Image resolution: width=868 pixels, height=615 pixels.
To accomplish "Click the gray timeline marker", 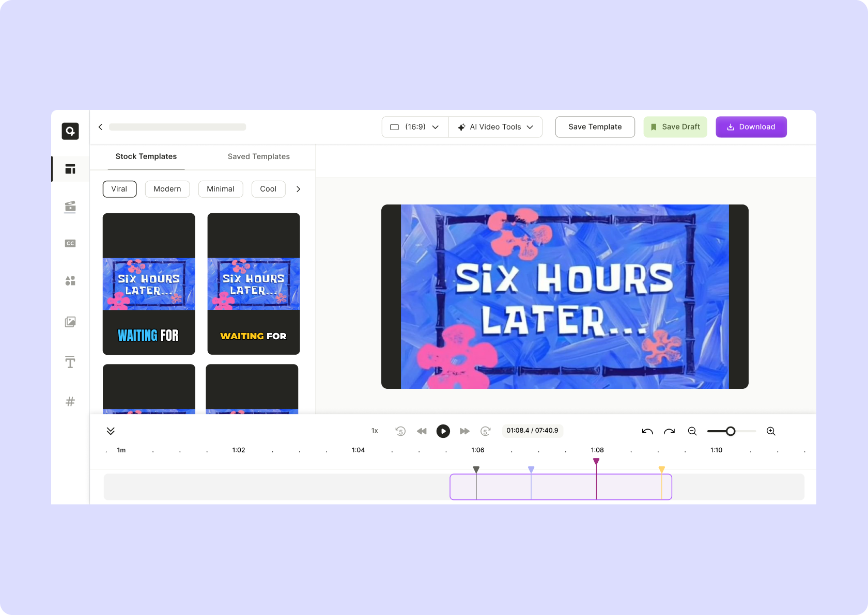I will coord(476,469).
